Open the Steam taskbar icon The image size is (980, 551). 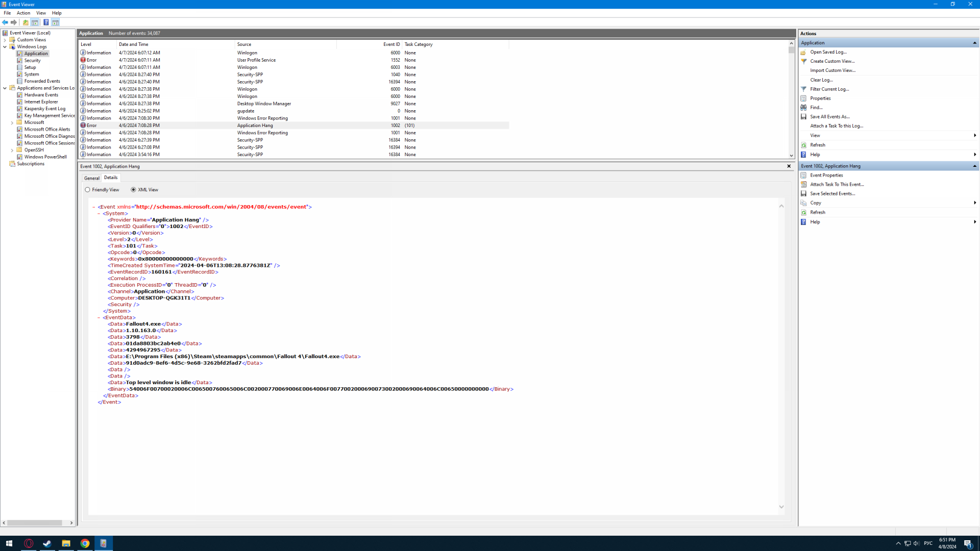(x=47, y=543)
